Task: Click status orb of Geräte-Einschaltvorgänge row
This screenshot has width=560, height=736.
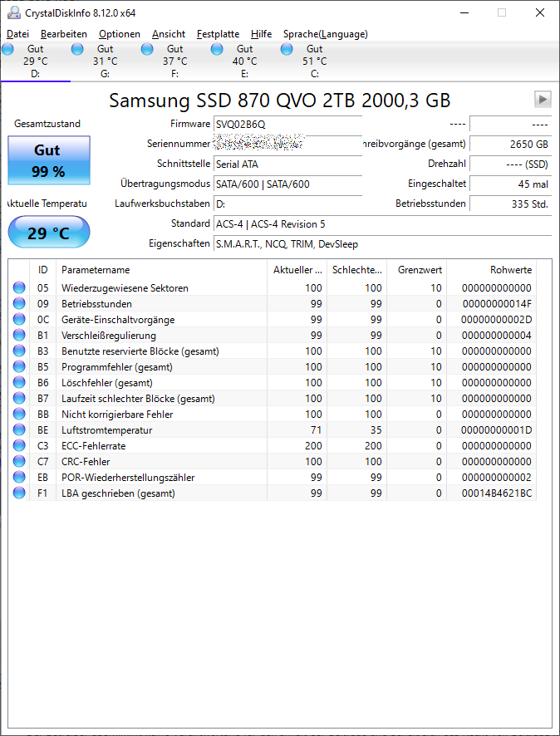Action: click(19, 320)
